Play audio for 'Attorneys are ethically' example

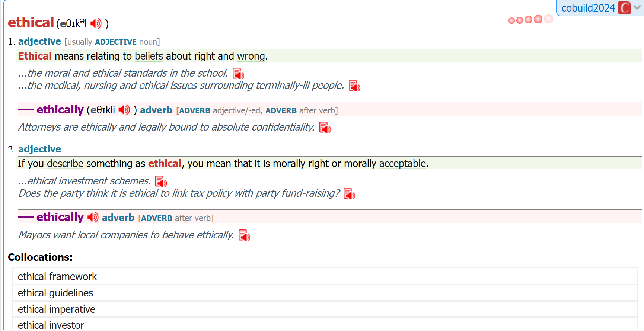click(x=325, y=128)
